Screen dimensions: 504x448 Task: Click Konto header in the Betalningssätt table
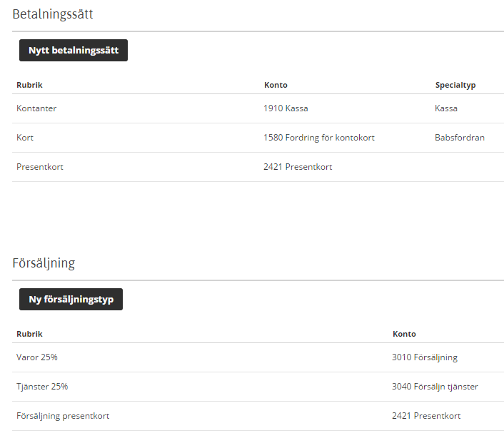coord(276,85)
